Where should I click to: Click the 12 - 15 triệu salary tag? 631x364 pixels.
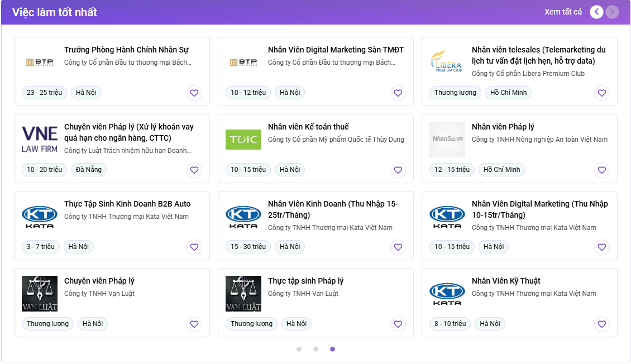(452, 170)
